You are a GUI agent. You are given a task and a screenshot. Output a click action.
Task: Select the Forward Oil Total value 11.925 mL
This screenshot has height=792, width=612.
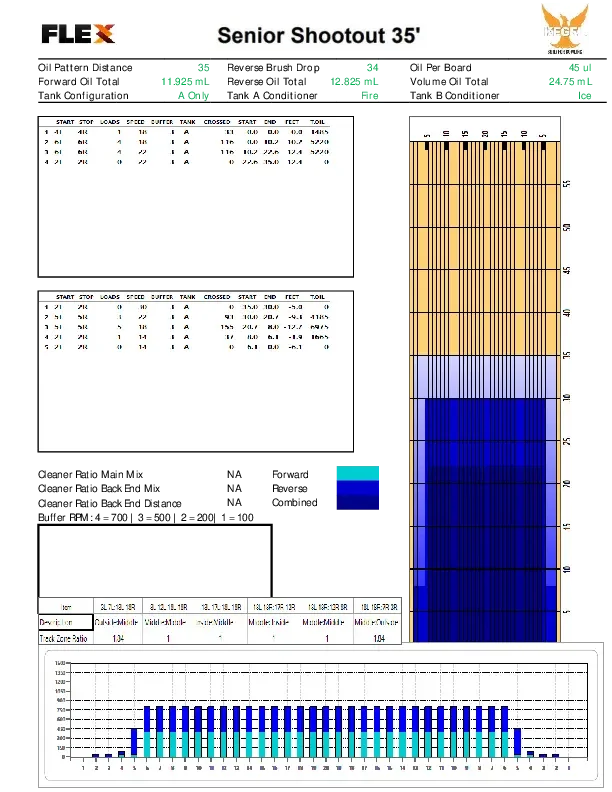[x=185, y=82]
